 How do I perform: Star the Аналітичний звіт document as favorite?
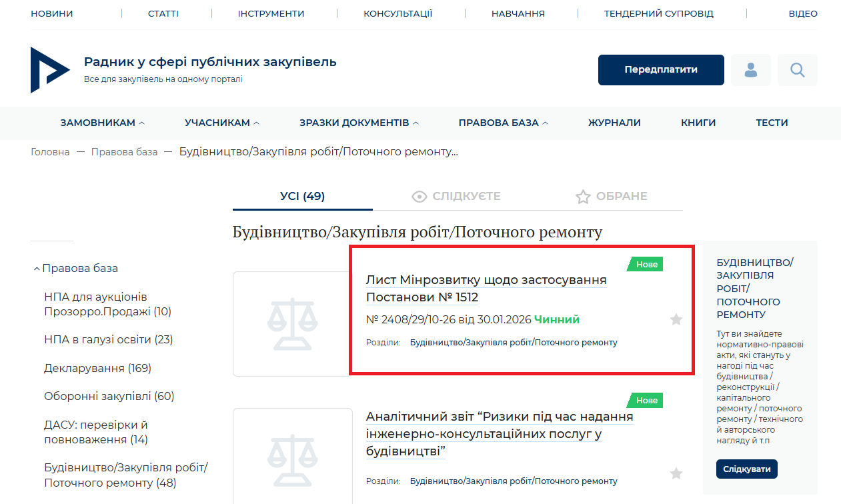pyautogui.click(x=676, y=474)
